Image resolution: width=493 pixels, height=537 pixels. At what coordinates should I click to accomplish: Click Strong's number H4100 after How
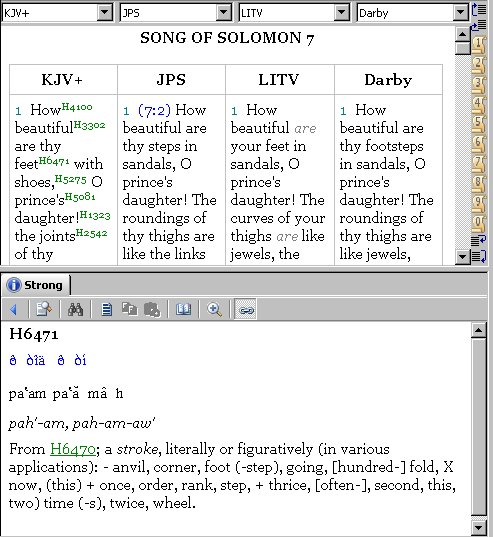(77, 107)
